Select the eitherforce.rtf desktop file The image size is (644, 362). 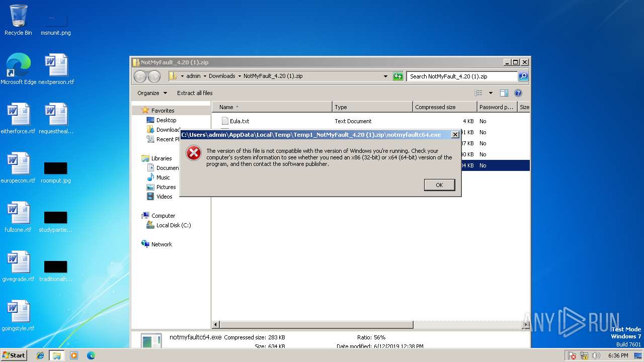18,119
